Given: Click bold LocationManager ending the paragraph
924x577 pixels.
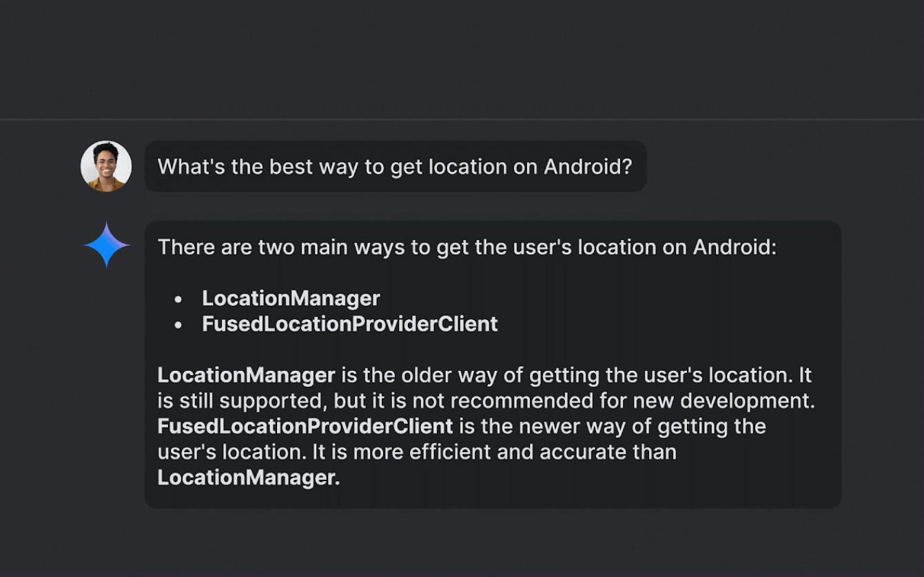Looking at the screenshot, I should click(x=249, y=477).
